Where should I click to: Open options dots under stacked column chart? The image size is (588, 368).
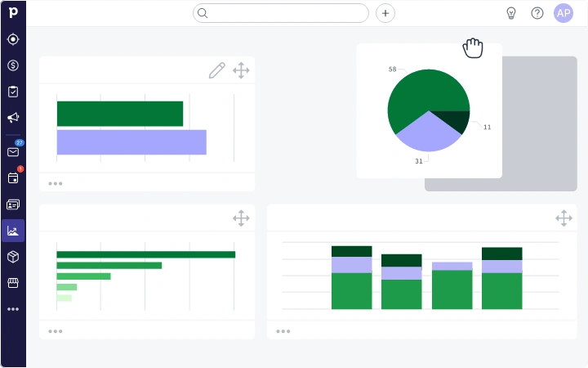point(283,331)
